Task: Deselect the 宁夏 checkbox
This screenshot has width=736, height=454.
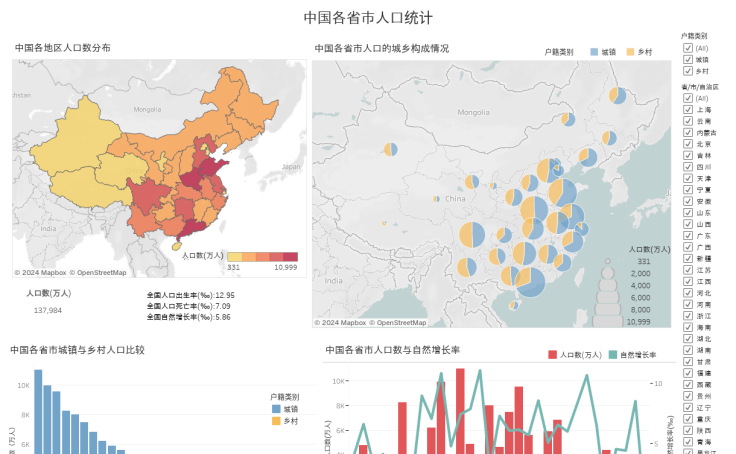Action: point(688,190)
